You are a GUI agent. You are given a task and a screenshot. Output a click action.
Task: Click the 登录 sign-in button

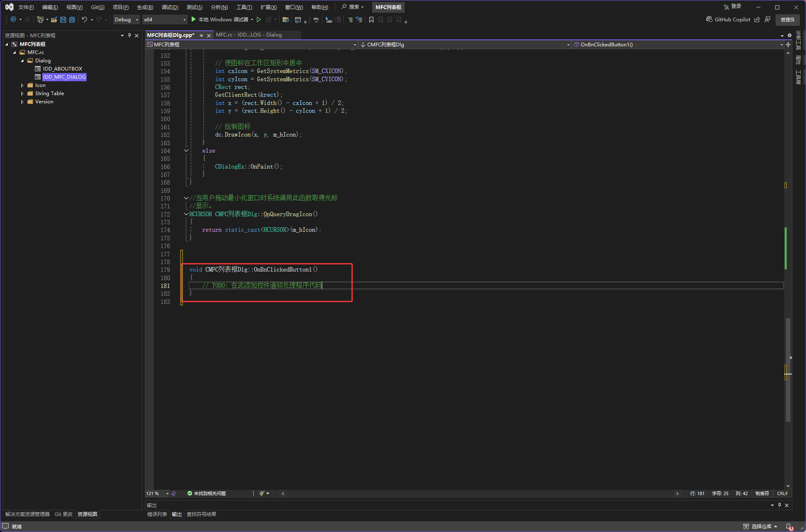point(733,7)
